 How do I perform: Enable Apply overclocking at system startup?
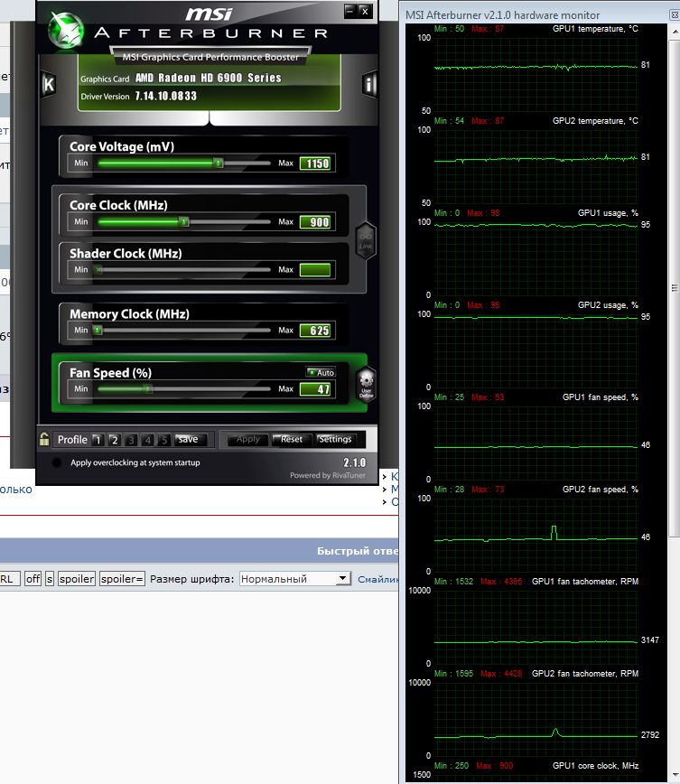[x=58, y=462]
